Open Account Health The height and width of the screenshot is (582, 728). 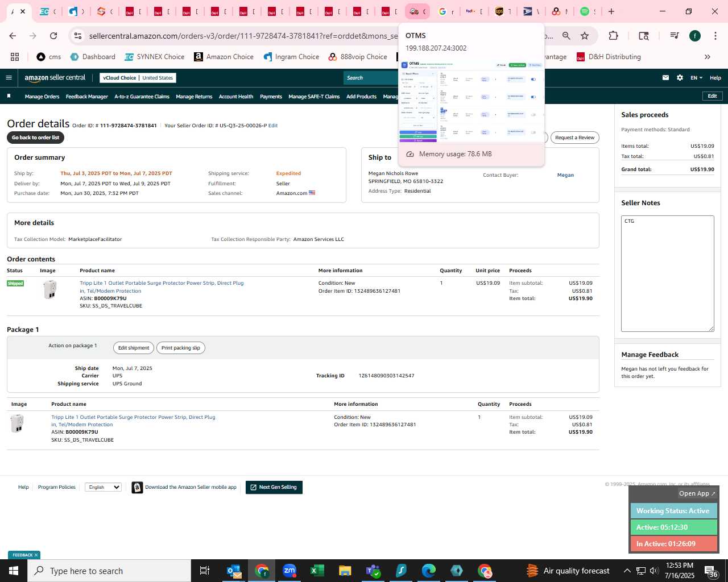pos(236,97)
